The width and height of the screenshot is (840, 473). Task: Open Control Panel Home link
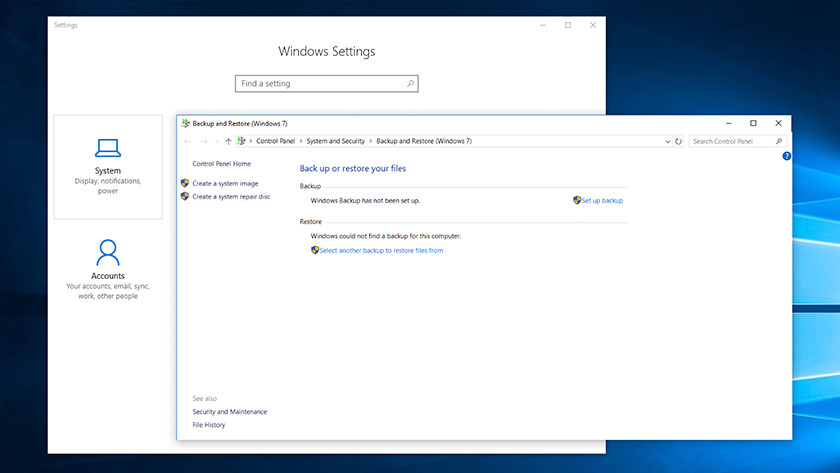221,164
